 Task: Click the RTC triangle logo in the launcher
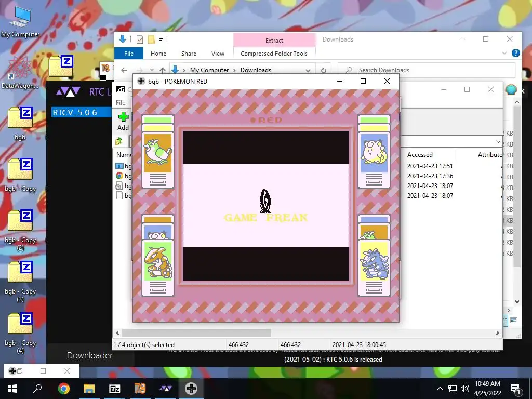point(68,91)
